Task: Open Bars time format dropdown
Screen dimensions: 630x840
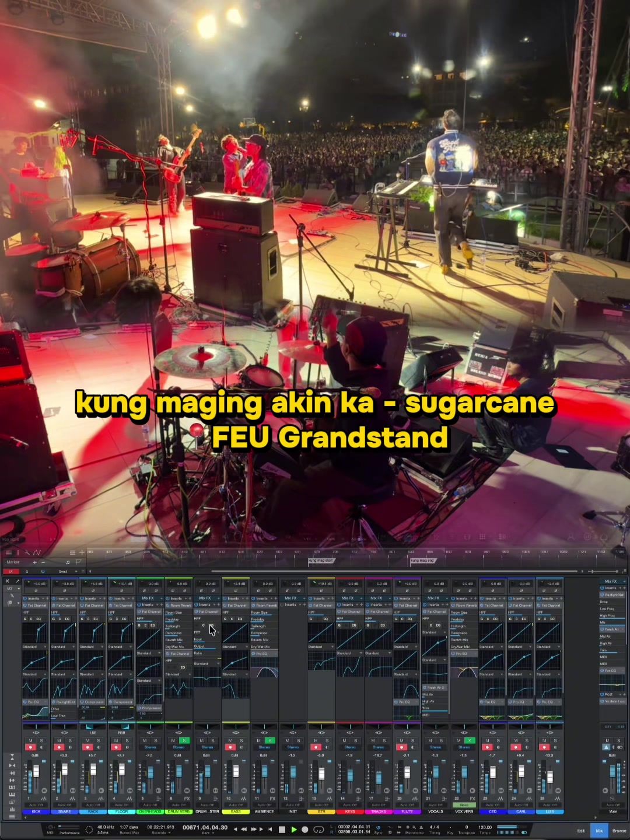Action: 208,832
